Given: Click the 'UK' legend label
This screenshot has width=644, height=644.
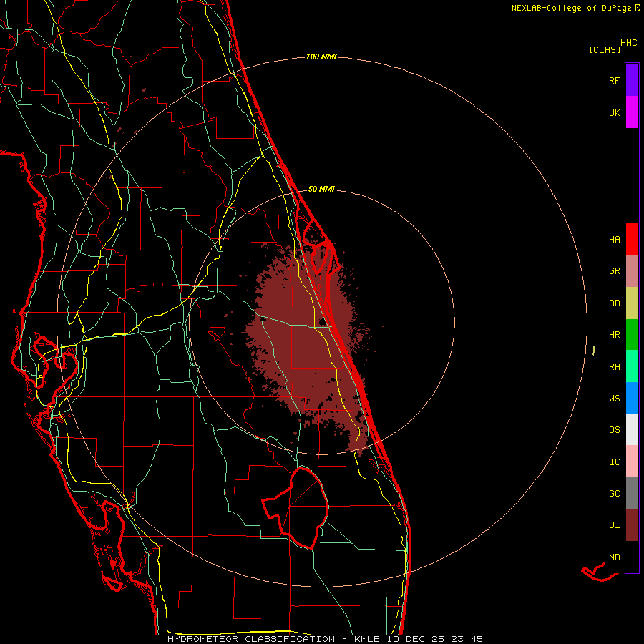Looking at the screenshot, I should (x=614, y=112).
